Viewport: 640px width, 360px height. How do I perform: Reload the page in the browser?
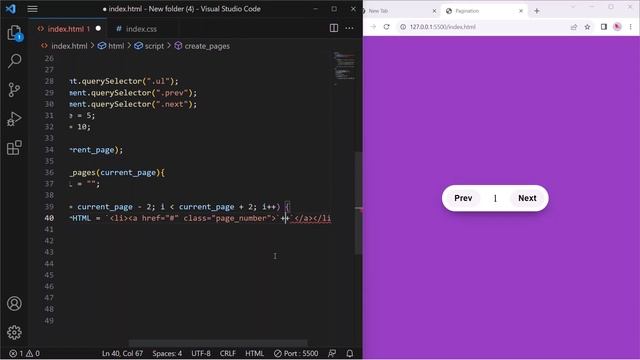click(386, 27)
